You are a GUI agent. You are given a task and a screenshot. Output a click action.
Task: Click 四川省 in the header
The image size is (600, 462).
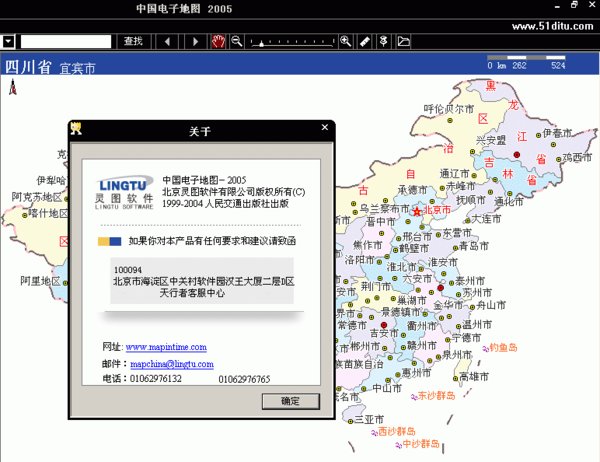click(28, 67)
